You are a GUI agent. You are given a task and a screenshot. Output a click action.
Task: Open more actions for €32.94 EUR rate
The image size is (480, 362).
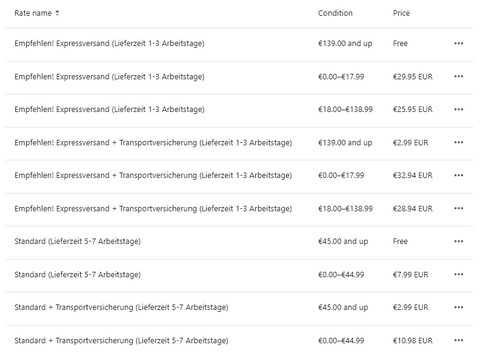(458, 175)
